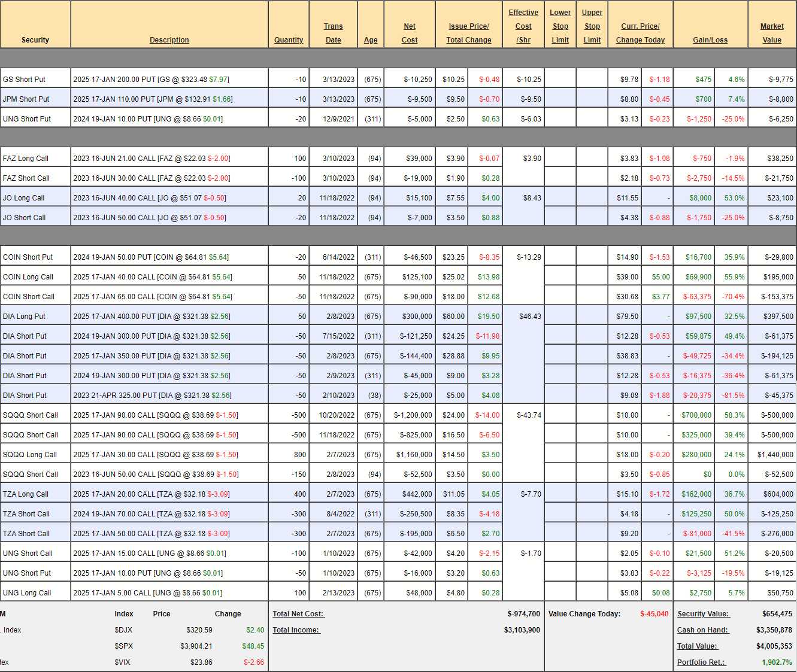Click the Gain/Loss column header
797x672 pixels.
pos(710,40)
